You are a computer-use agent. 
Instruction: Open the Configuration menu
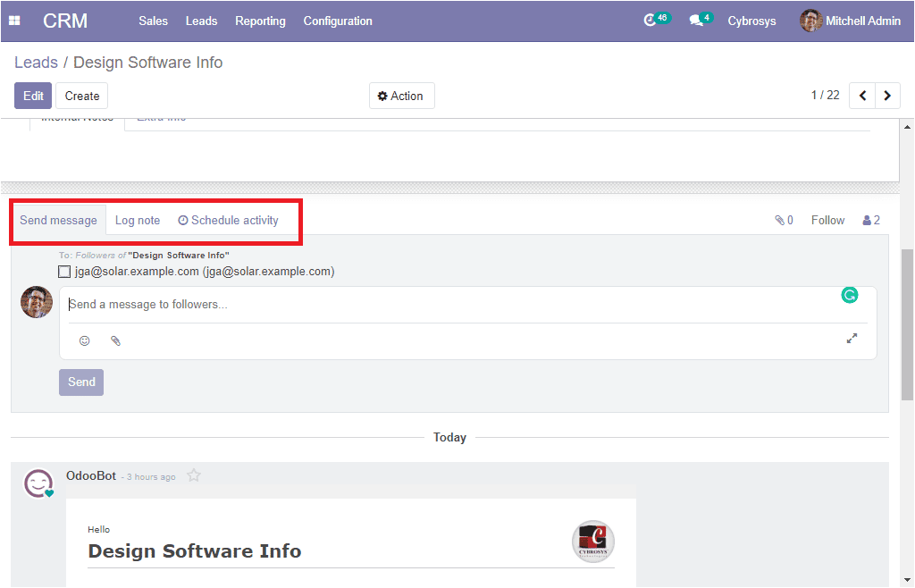click(x=338, y=21)
